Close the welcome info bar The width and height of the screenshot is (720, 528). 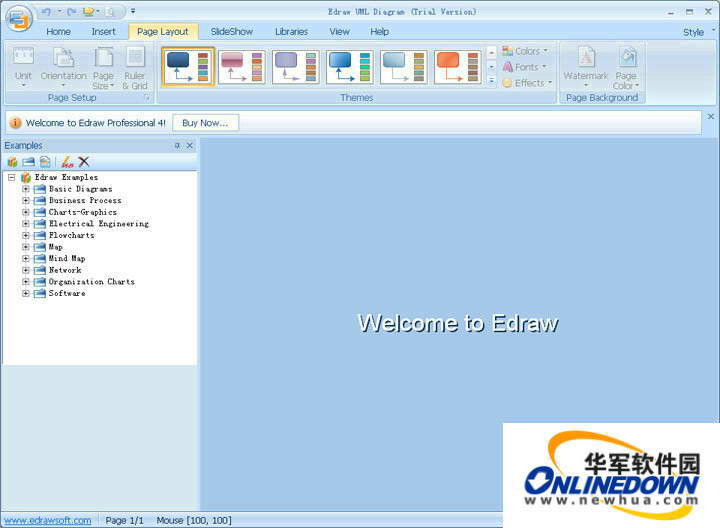[711, 117]
